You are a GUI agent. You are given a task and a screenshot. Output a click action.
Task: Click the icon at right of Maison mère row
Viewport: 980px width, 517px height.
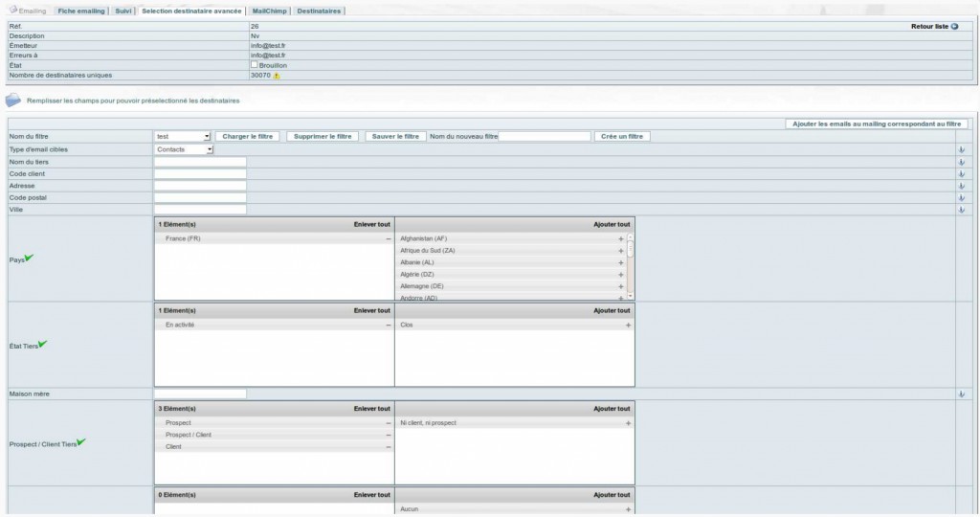tap(961, 393)
